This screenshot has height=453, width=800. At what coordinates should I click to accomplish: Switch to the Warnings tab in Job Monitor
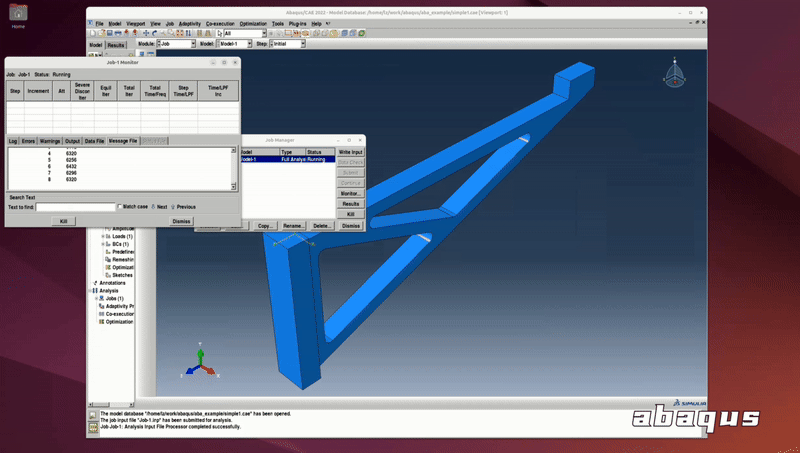pyautogui.click(x=50, y=141)
